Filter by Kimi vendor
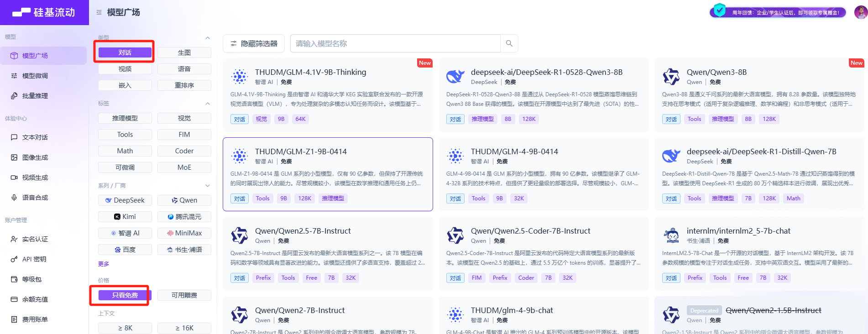The width and height of the screenshot is (868, 334). (x=125, y=217)
